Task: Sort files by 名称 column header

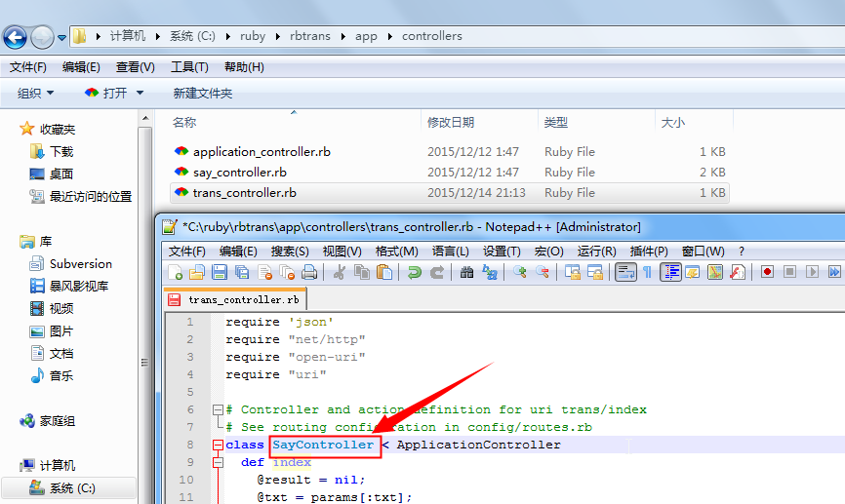Action: click(183, 123)
